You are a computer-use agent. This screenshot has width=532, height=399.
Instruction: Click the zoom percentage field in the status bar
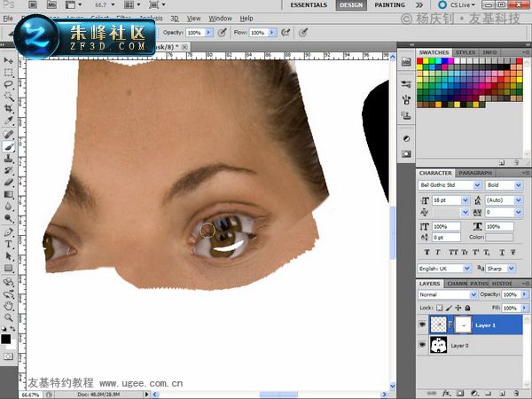[x=31, y=395]
